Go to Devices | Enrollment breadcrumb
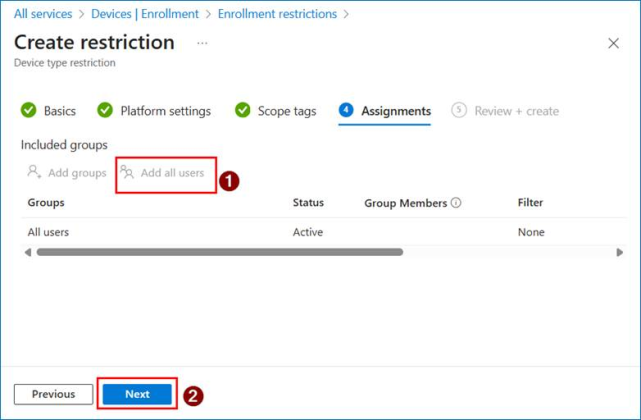The width and height of the screenshot is (641, 420). (145, 14)
